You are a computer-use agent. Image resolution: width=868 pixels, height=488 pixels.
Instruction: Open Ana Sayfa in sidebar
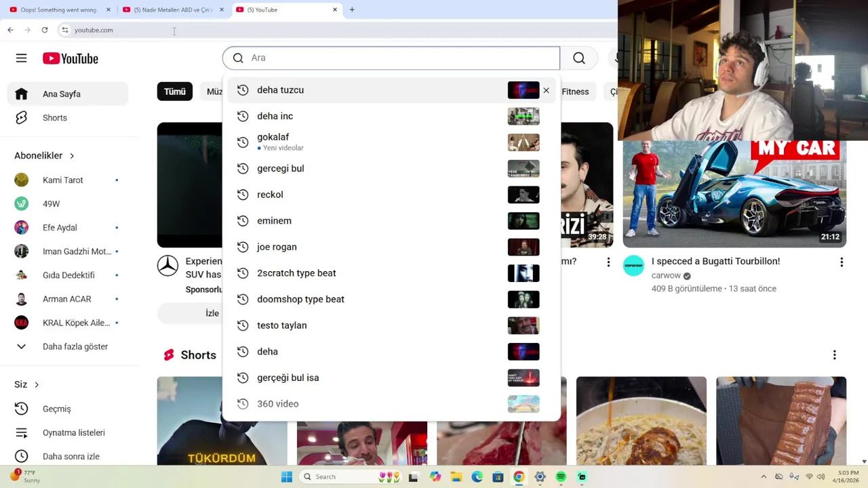[68, 94]
